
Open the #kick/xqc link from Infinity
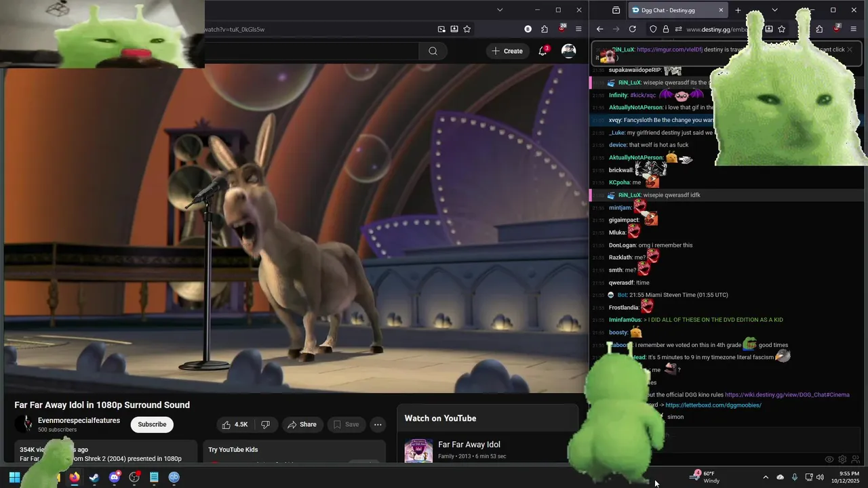pos(643,96)
